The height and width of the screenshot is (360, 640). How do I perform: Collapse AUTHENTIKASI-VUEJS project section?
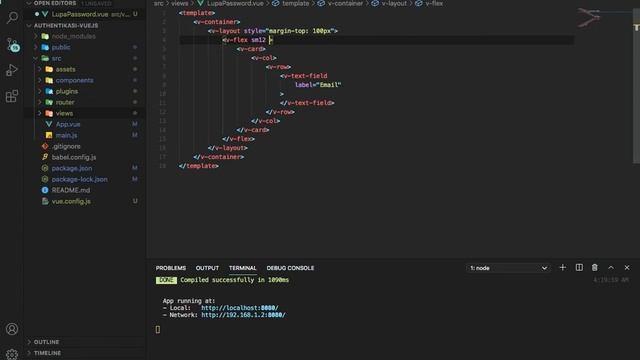coord(29,25)
